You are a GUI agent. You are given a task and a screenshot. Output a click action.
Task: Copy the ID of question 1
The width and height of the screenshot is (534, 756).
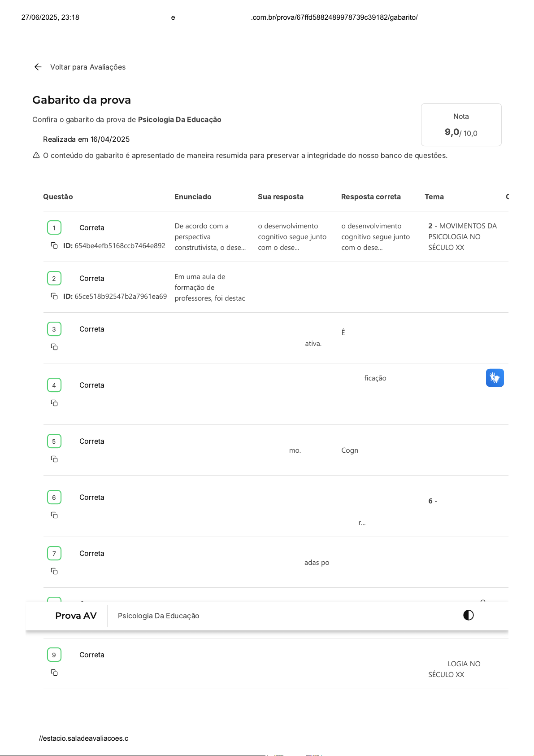click(x=54, y=245)
